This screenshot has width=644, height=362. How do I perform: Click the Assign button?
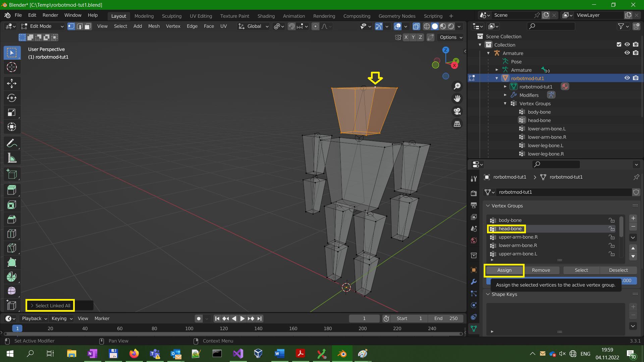coord(504,270)
